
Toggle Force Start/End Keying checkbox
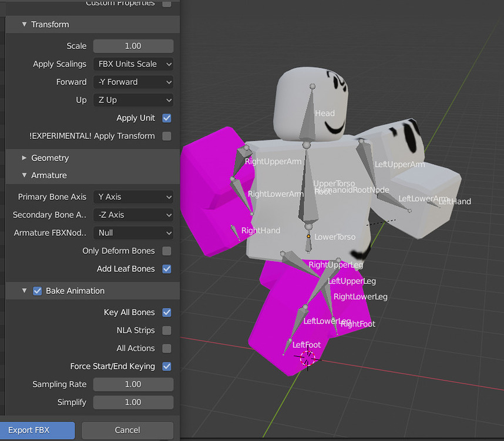167,366
